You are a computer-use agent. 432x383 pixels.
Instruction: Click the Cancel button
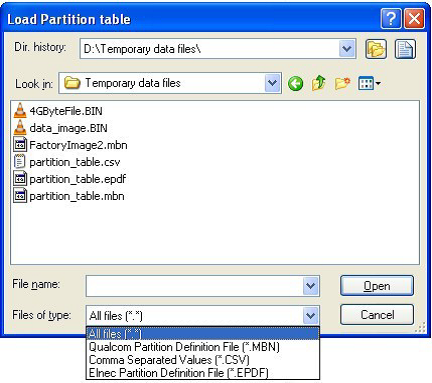point(377,315)
